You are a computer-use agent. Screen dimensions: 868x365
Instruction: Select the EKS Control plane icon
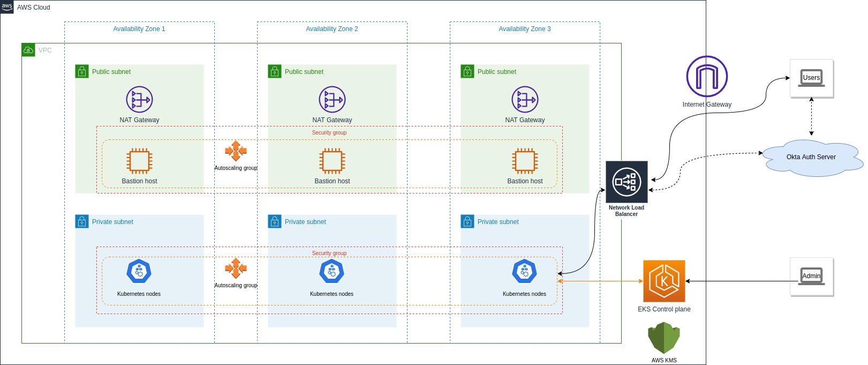pos(664,281)
